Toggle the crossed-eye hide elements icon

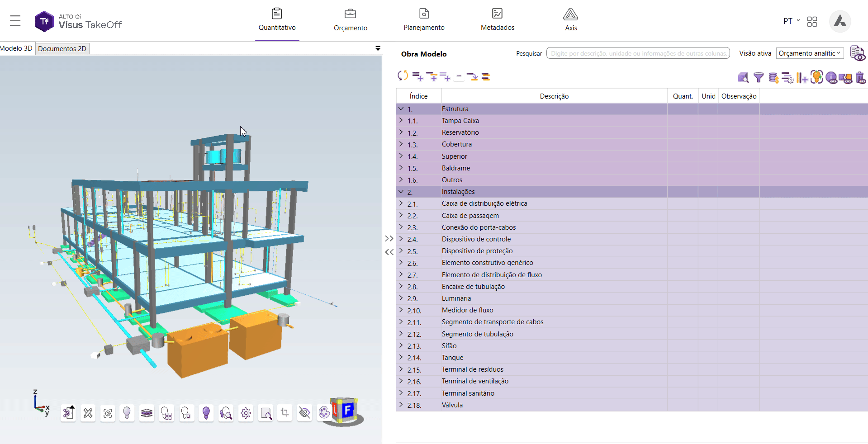point(304,412)
